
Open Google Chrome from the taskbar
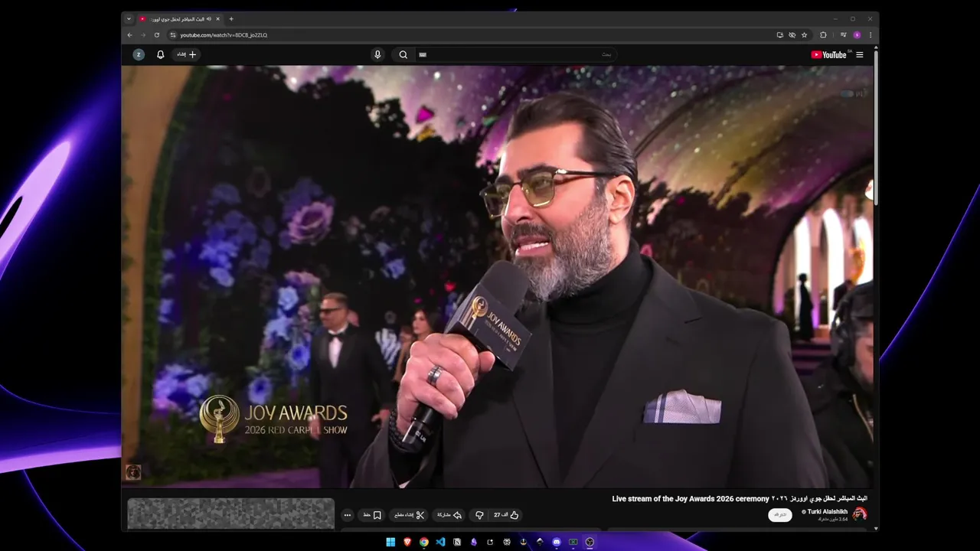[x=424, y=542]
